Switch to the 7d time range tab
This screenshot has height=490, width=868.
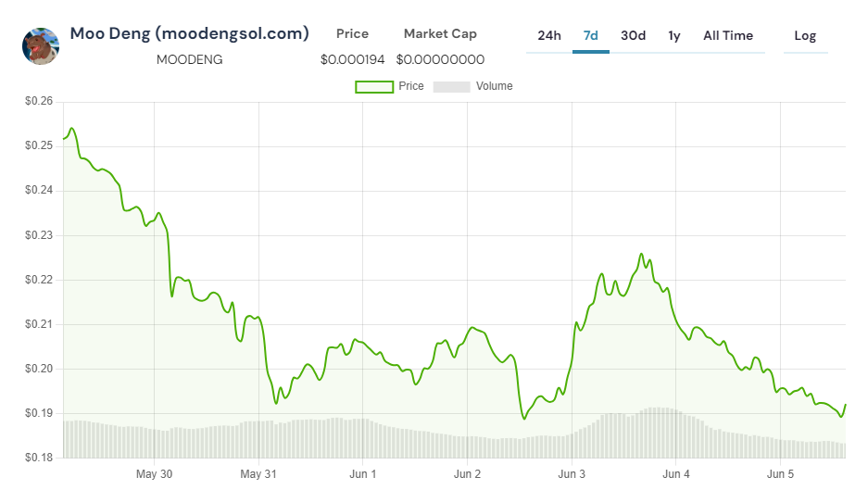pos(590,36)
